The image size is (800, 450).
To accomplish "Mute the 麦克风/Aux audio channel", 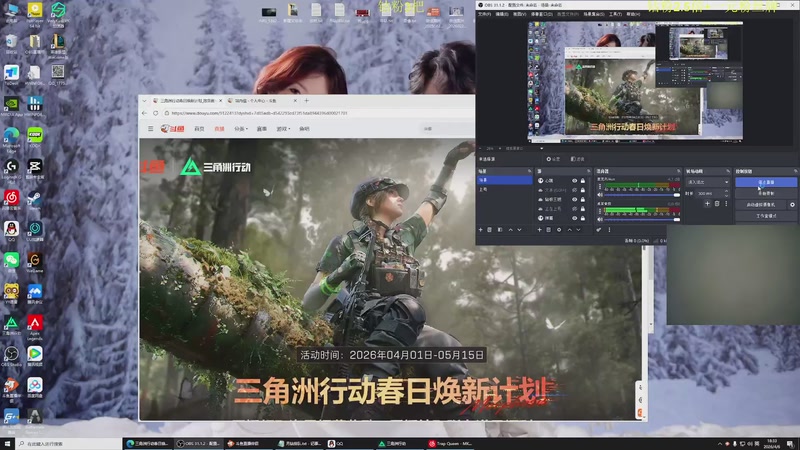I will pos(600,195).
